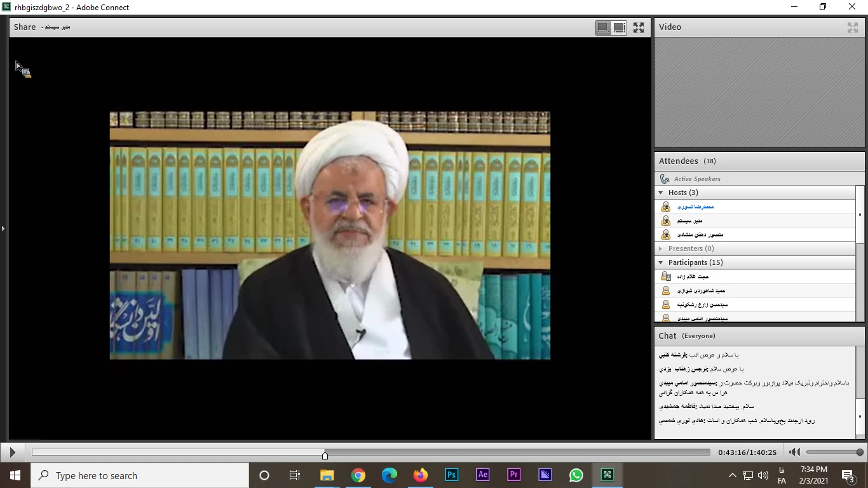Collapse the Hosts (3) group

pyautogui.click(x=661, y=193)
